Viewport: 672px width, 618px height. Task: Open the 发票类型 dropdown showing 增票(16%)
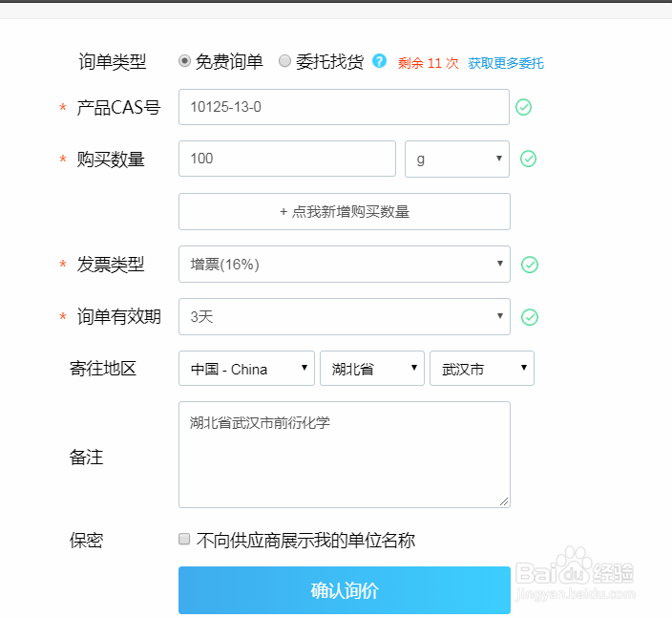pos(345,265)
